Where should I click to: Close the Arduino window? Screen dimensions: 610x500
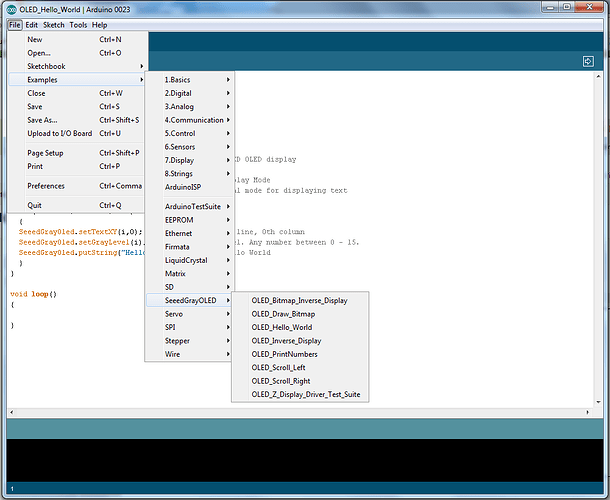[x=589, y=7]
